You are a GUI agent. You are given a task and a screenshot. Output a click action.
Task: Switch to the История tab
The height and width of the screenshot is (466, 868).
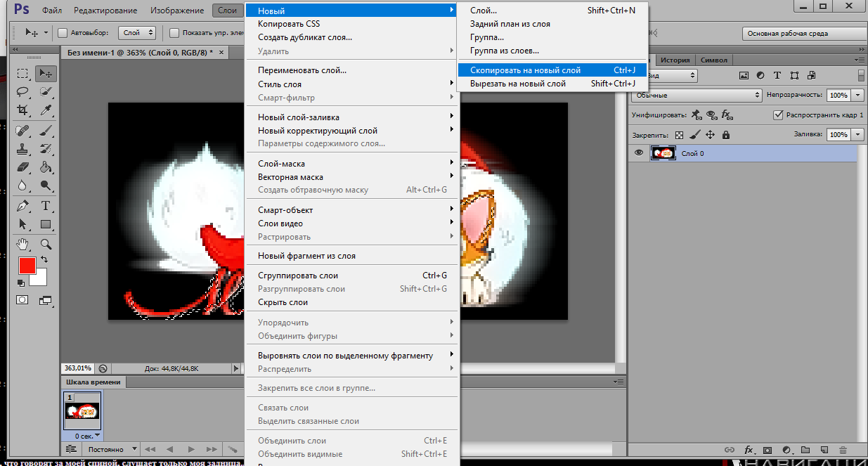click(x=675, y=60)
